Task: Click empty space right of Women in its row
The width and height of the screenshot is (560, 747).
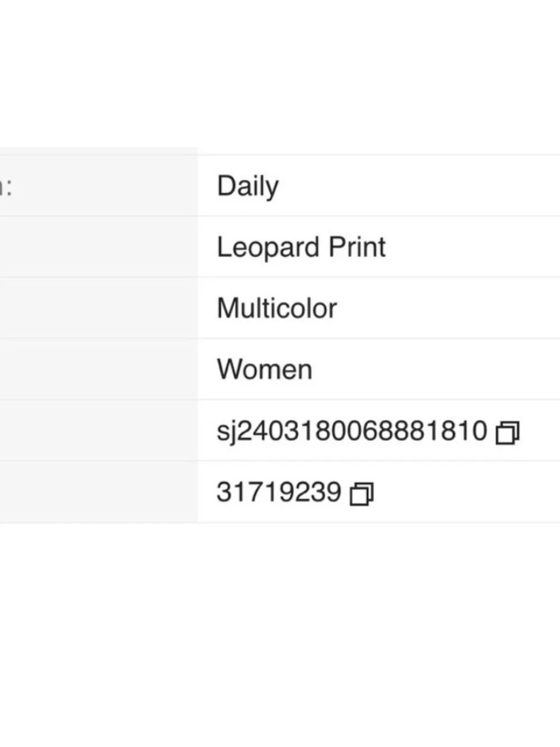Action: pos(437,370)
